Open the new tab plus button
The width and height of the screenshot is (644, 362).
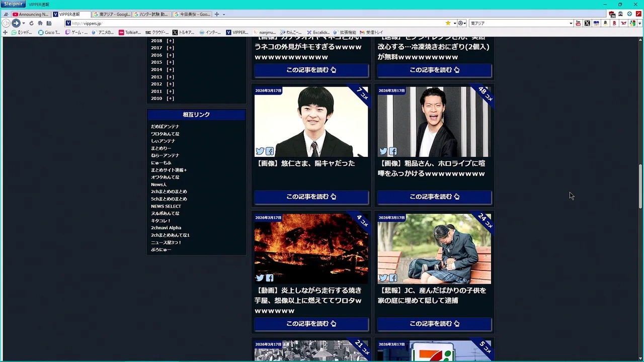pos(217,14)
